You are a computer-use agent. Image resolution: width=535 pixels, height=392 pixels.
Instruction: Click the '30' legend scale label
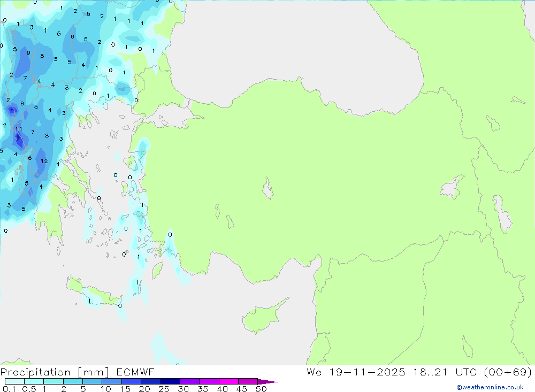tap(183, 389)
